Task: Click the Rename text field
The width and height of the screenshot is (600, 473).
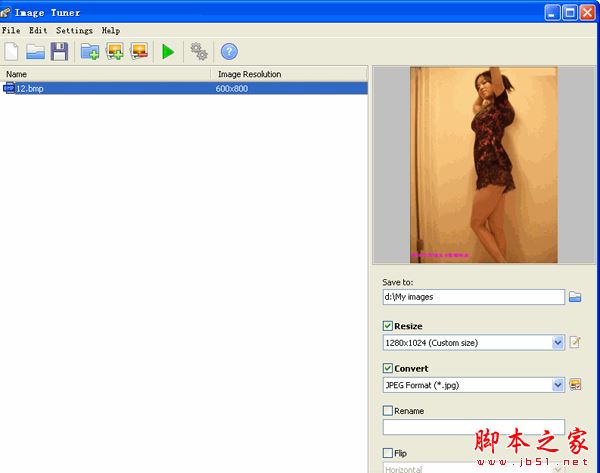Action: click(473, 427)
